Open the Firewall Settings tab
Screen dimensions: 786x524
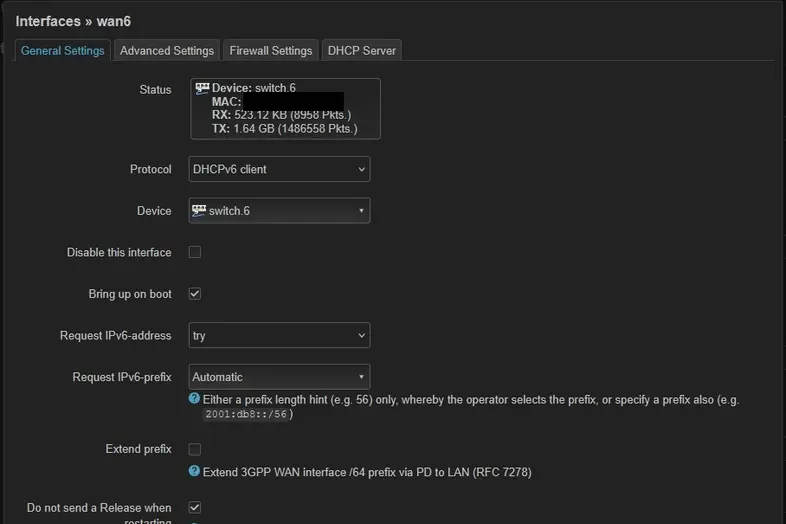pos(271,51)
